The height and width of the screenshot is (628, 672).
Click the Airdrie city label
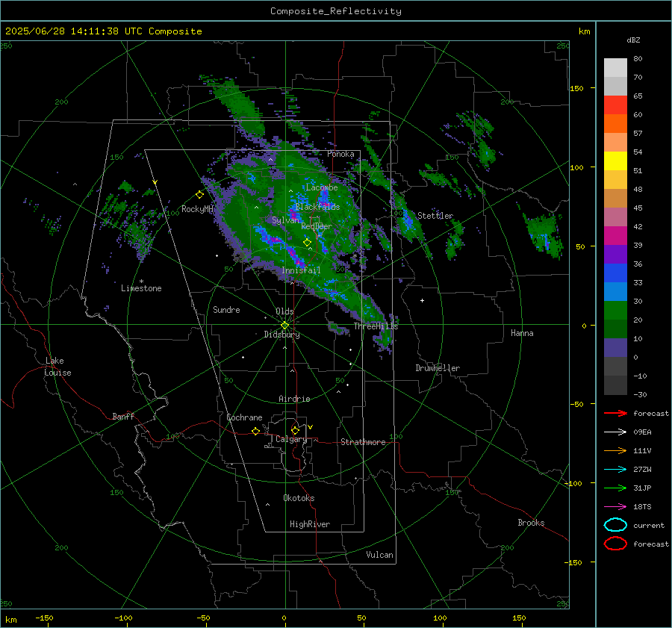(x=294, y=399)
